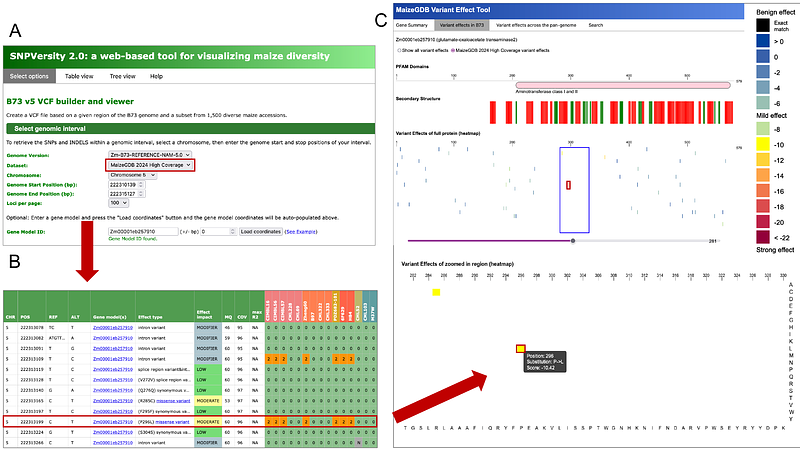Open Variant effects across the pan-genome tab
Image resolution: width=800 pixels, height=452 pixels.
536,25
